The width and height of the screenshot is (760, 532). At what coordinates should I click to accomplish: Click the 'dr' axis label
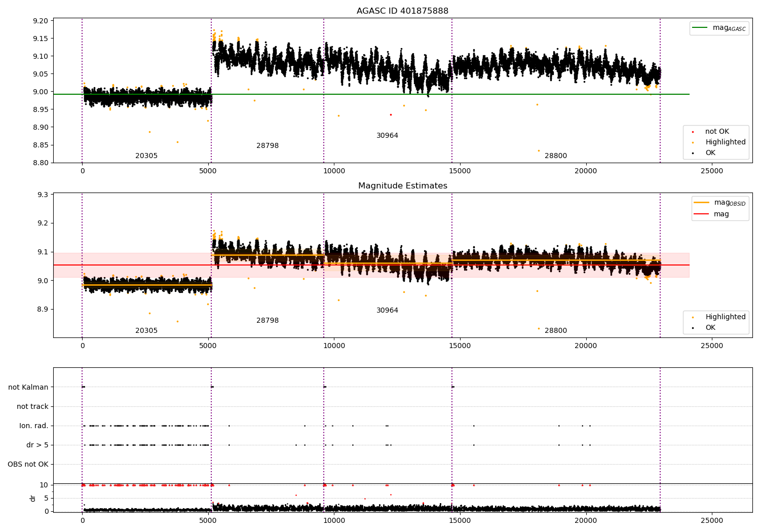click(x=33, y=498)
